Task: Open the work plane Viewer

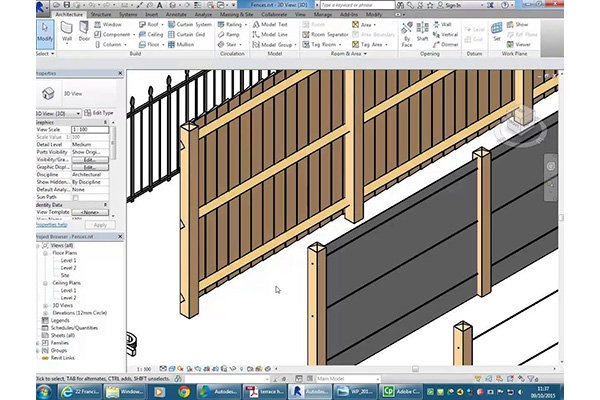Action: click(x=518, y=44)
